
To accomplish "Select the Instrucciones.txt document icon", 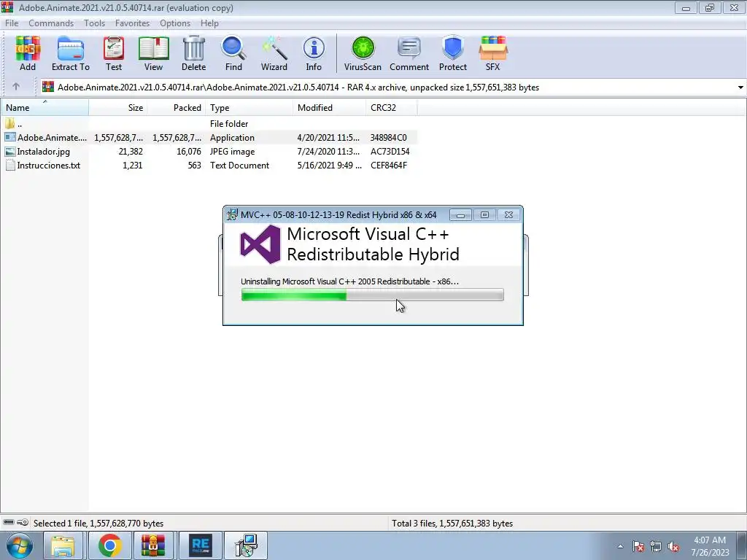I will pos(10,166).
